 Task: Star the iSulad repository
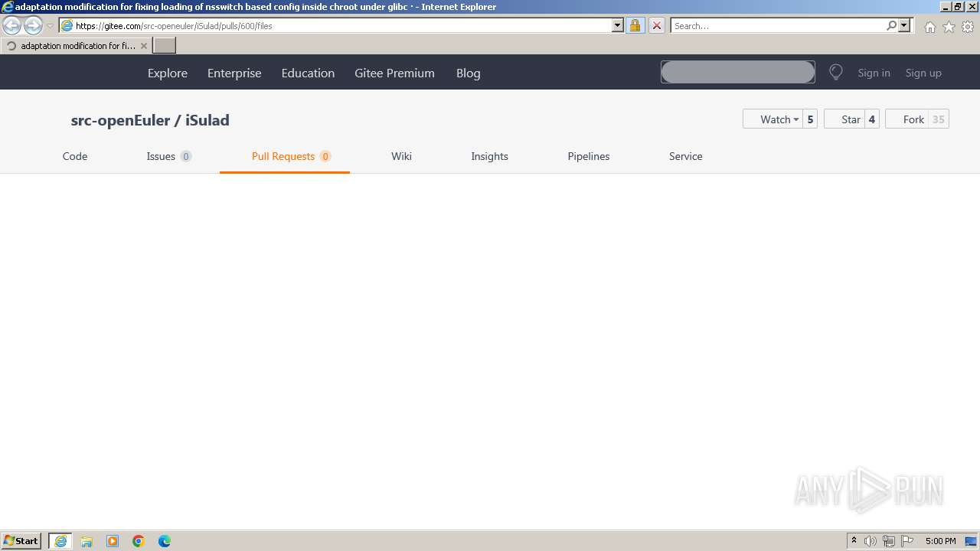(x=844, y=119)
